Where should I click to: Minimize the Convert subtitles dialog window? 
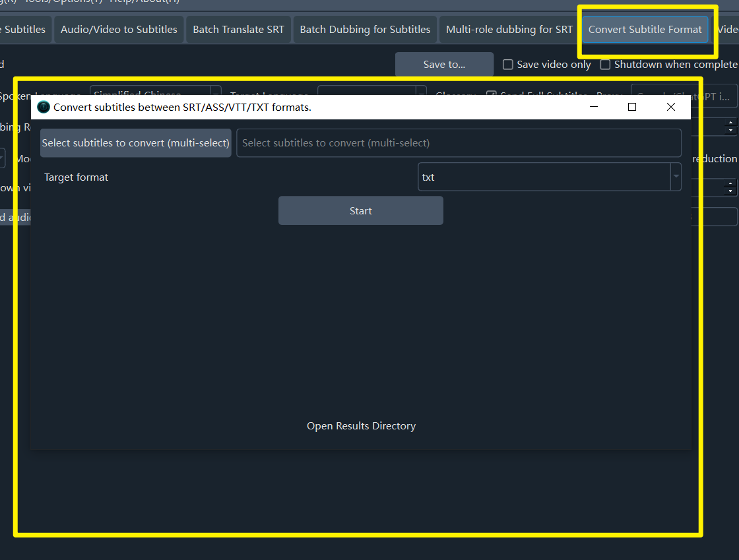pos(594,107)
